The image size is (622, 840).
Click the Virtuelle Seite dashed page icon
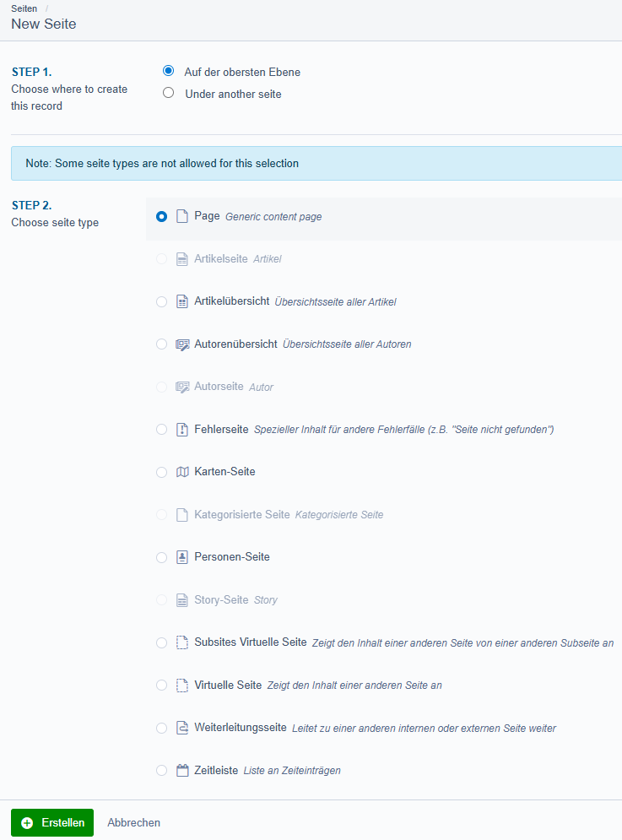(x=181, y=686)
